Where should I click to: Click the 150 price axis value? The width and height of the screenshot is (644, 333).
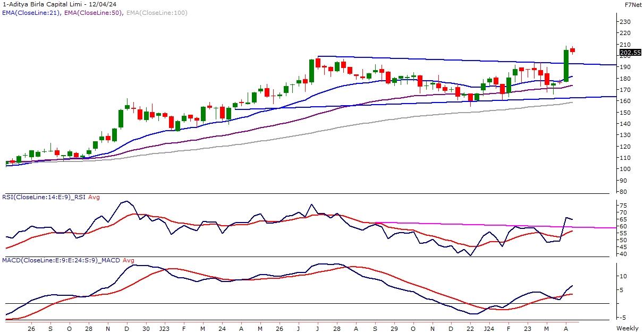pos(625,113)
